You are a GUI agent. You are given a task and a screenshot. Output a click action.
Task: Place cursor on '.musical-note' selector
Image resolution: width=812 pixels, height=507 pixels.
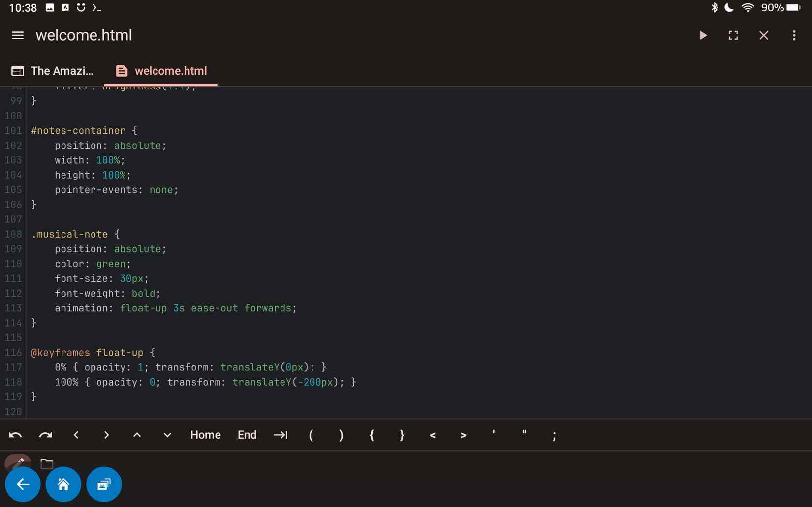(69, 235)
